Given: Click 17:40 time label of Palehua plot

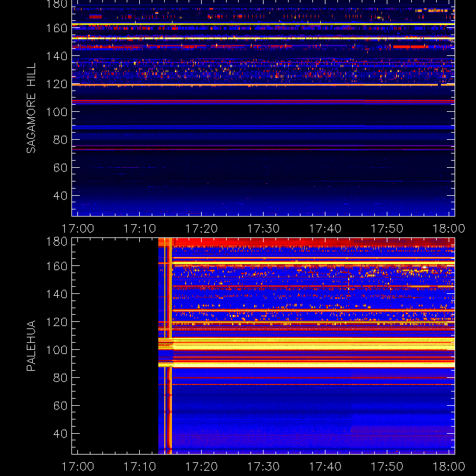Looking at the screenshot, I should tap(325, 466).
